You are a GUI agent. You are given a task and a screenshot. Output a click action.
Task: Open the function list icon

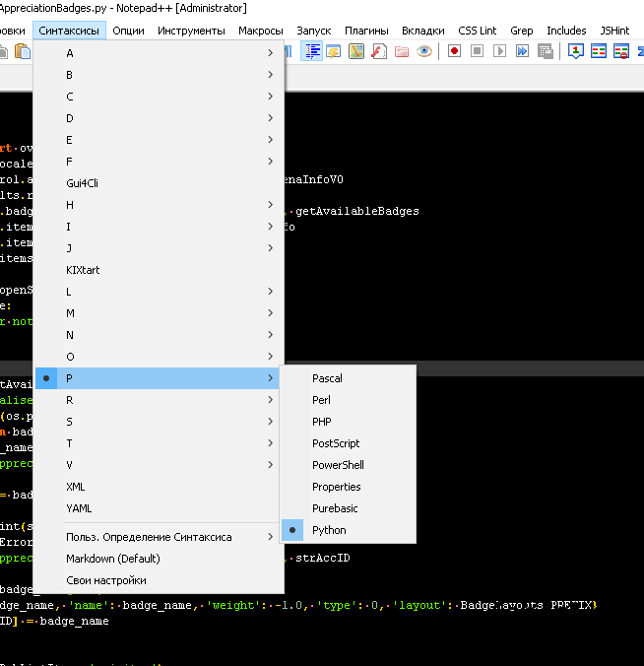pyautogui.click(x=379, y=51)
